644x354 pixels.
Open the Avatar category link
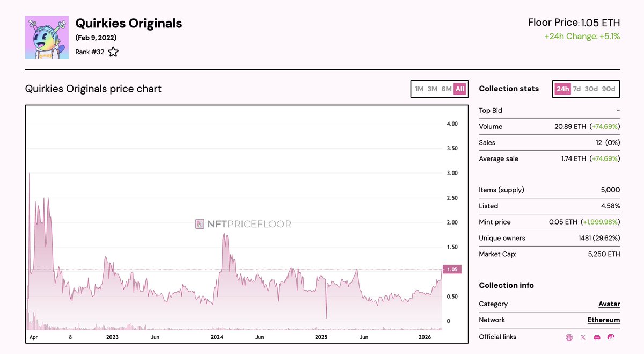click(609, 304)
